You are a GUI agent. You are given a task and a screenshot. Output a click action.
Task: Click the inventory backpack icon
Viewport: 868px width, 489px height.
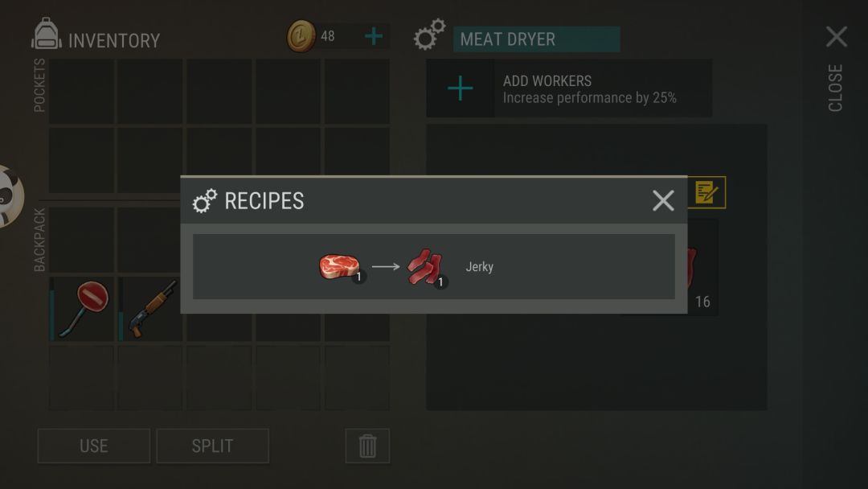point(47,35)
